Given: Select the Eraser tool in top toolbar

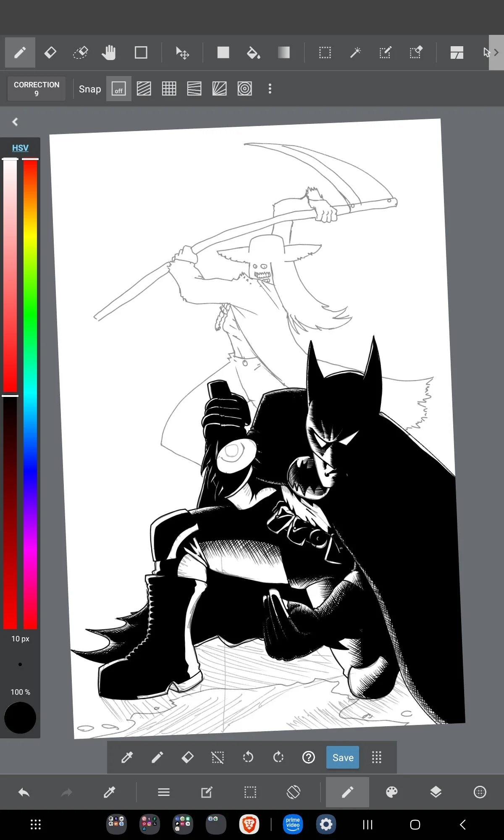Looking at the screenshot, I should coord(50,52).
